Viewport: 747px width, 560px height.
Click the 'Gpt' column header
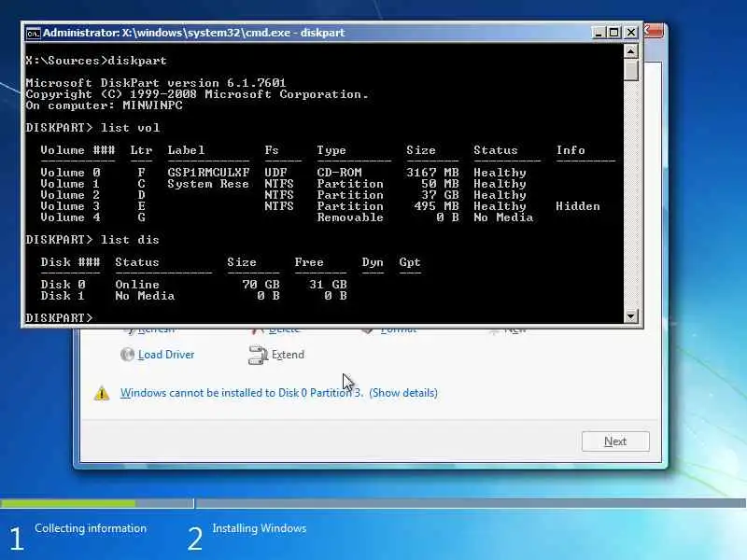click(x=410, y=262)
